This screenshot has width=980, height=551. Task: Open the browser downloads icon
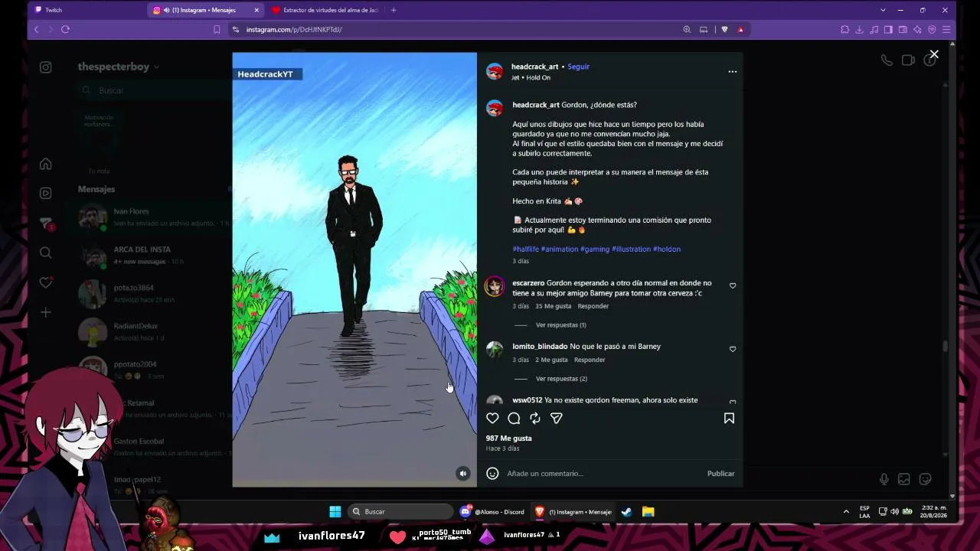859,30
